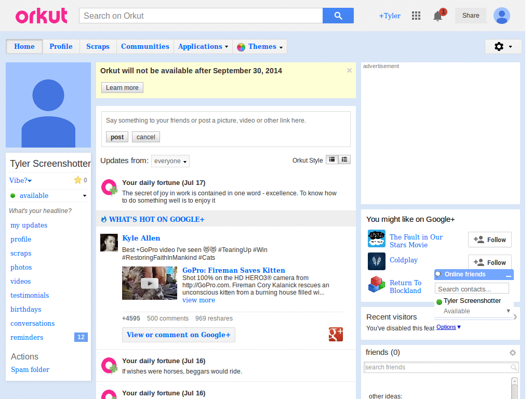532x399 pixels.
Task: Click the Share button
Action: pyautogui.click(x=471, y=16)
